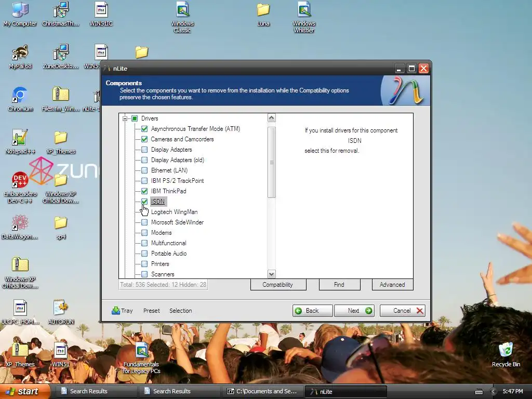Click the Find button
Screen dimensions: 532x399
[339, 285]
